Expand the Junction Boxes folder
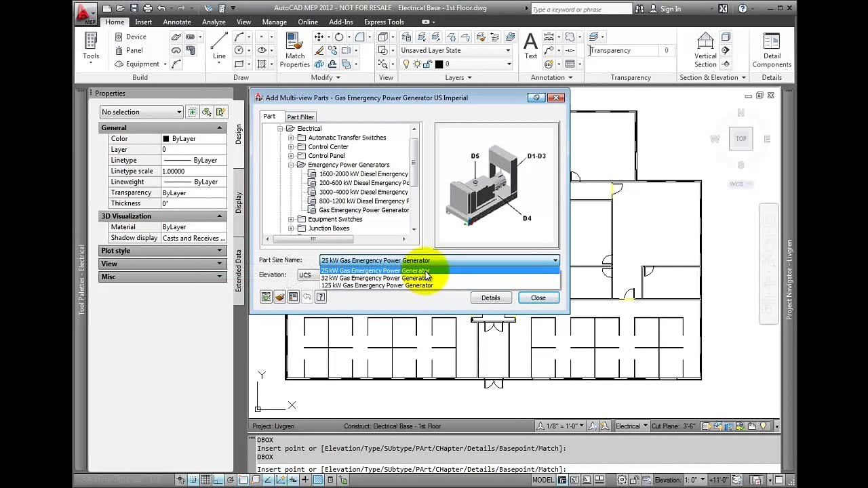 (291, 228)
